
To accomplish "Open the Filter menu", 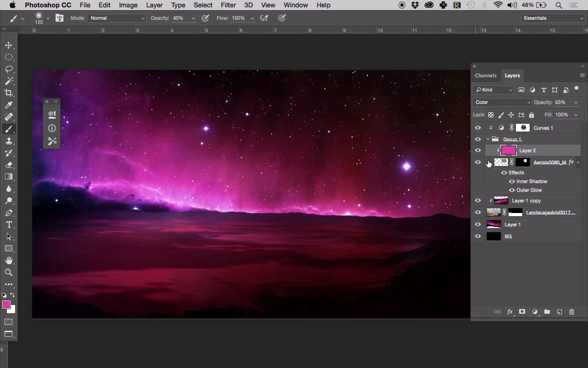I will (228, 5).
